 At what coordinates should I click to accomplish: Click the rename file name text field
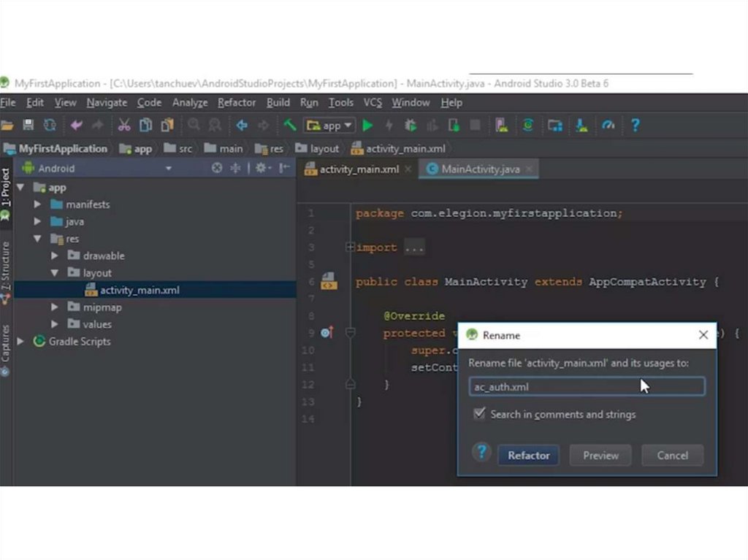click(586, 387)
